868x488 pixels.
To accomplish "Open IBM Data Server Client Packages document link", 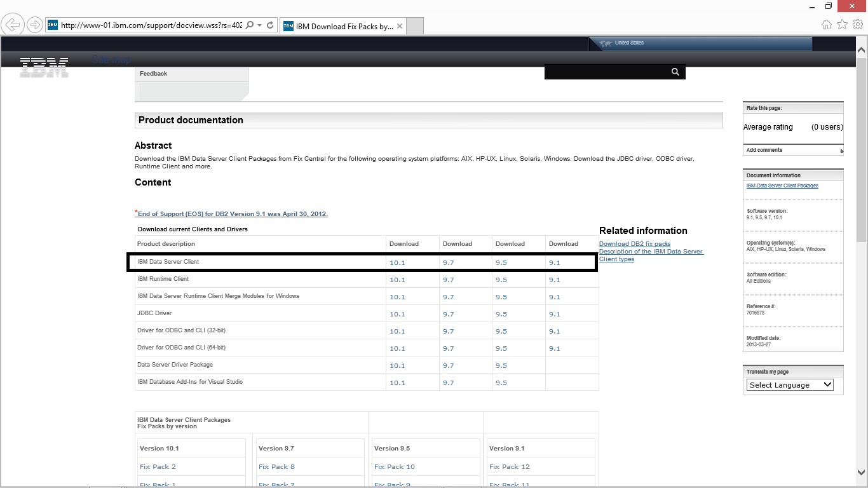I will pyautogui.click(x=782, y=186).
